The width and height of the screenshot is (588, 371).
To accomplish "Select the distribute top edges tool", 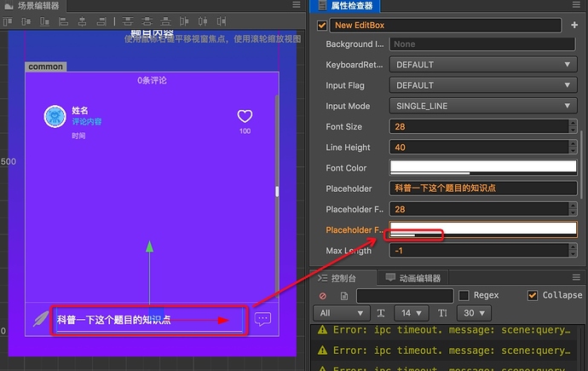I will tap(128, 21).
